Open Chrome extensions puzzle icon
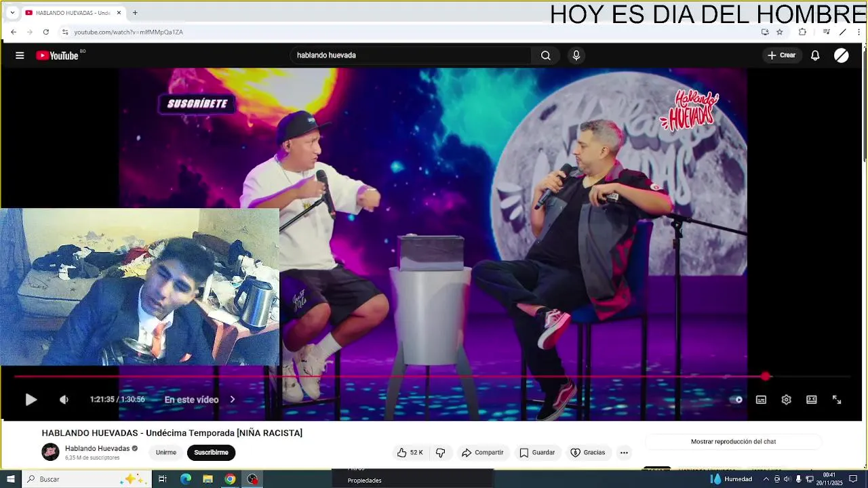The width and height of the screenshot is (868, 488). tap(803, 32)
